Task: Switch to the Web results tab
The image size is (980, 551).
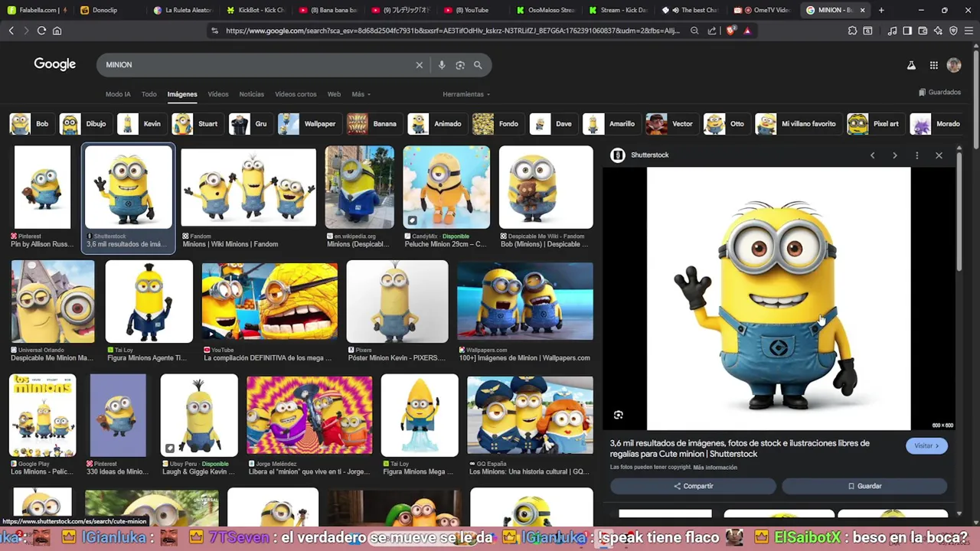Action: point(334,94)
